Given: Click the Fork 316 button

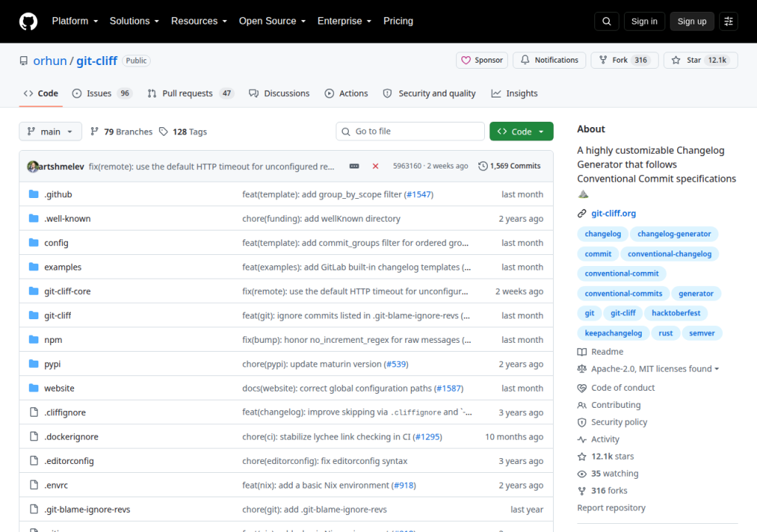Looking at the screenshot, I should 624,60.
